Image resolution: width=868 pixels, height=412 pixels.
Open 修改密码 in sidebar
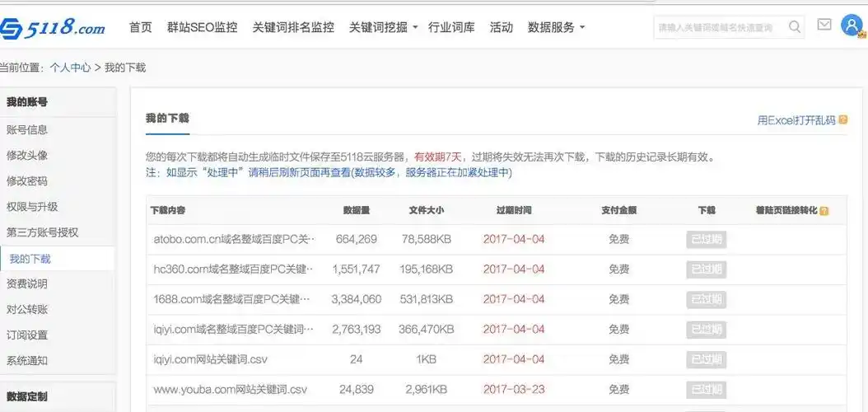[x=27, y=181]
